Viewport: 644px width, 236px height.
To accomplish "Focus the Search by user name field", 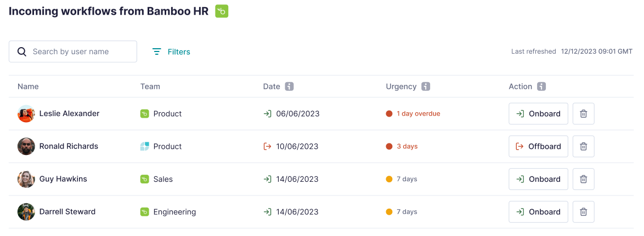I will [73, 51].
